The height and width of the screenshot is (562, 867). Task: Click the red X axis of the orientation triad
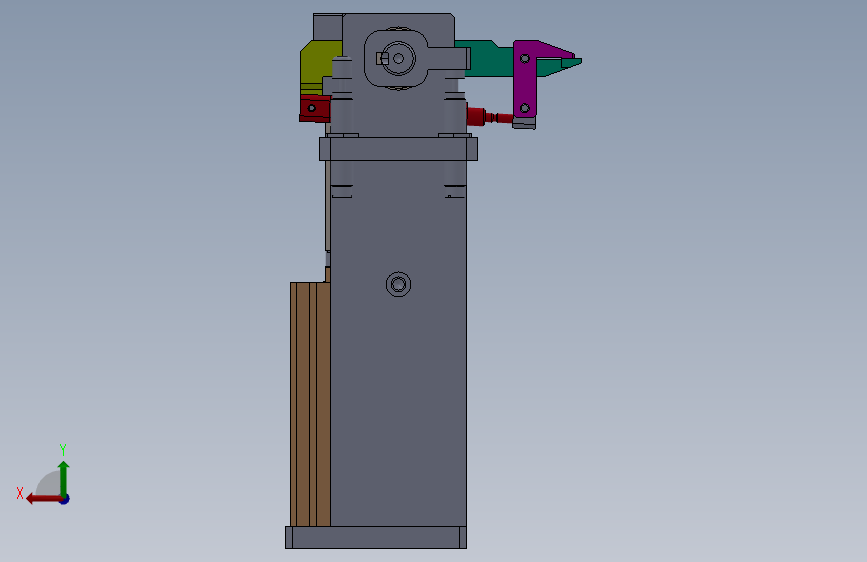(x=43, y=499)
